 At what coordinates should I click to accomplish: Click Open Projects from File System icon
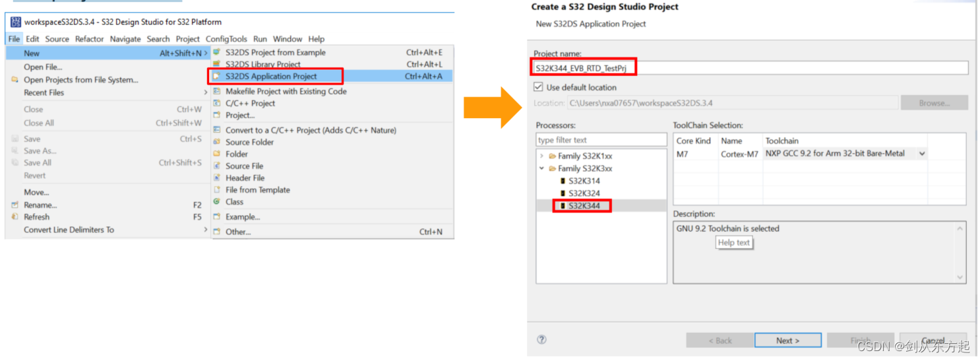pos(15,80)
